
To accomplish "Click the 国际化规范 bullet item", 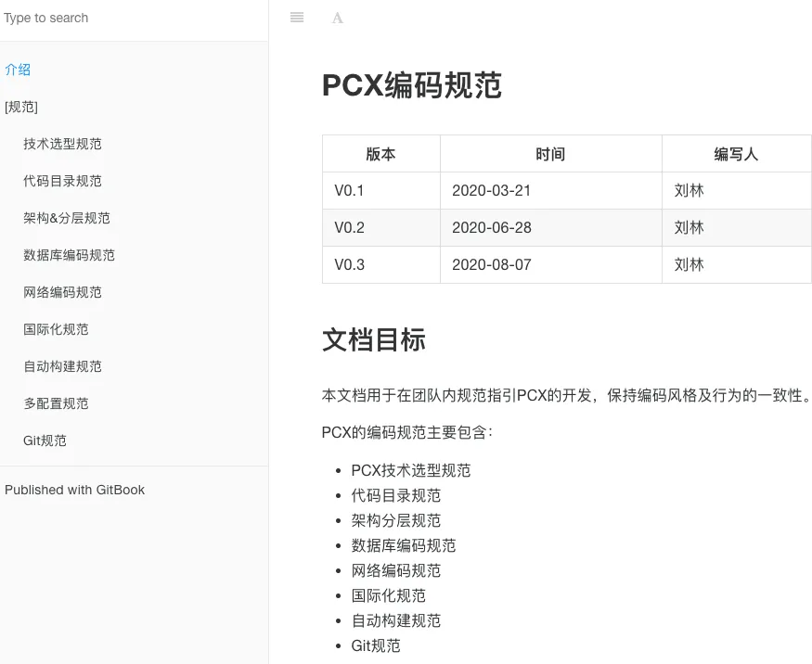I will click(389, 595).
